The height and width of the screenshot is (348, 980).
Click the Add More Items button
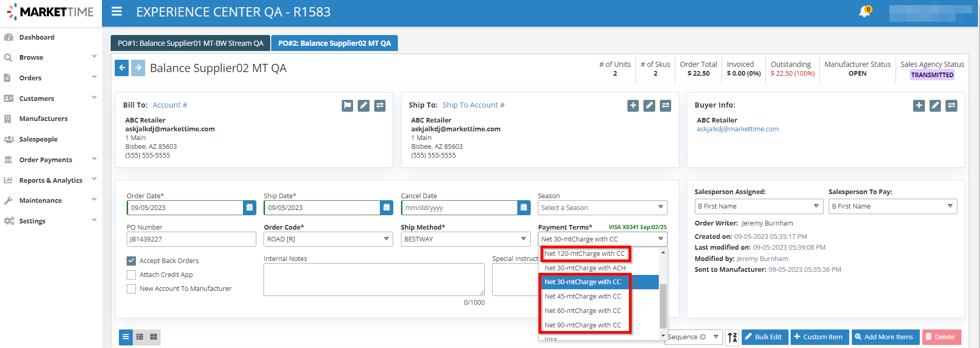click(885, 337)
